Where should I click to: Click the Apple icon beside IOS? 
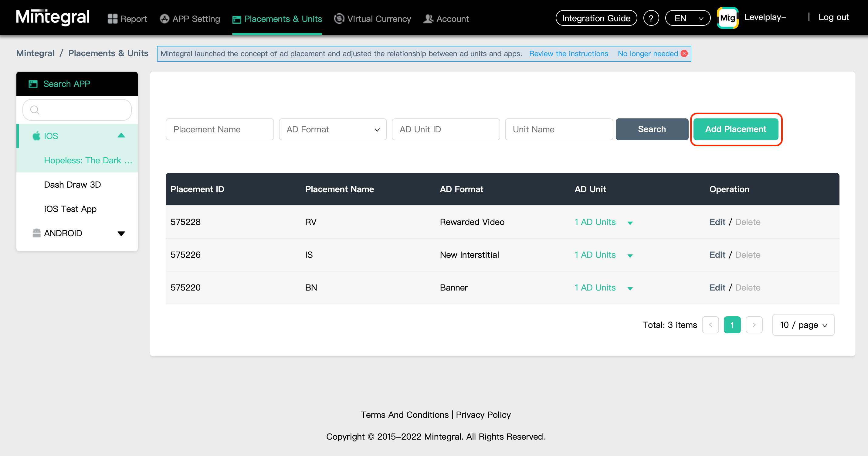(x=36, y=136)
